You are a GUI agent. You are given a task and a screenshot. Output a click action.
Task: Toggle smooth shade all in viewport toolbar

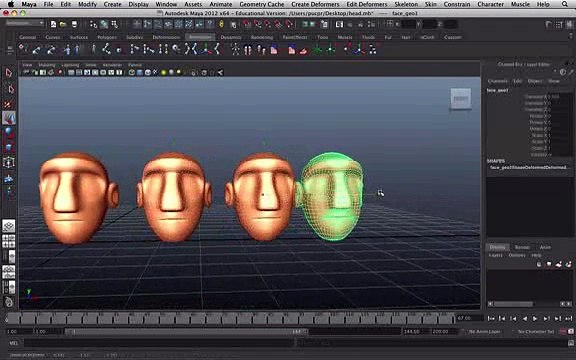point(140,72)
